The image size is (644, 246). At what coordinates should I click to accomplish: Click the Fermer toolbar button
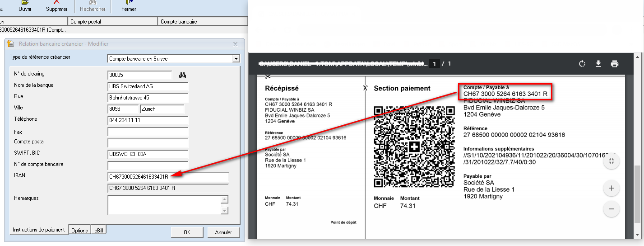pos(129,6)
